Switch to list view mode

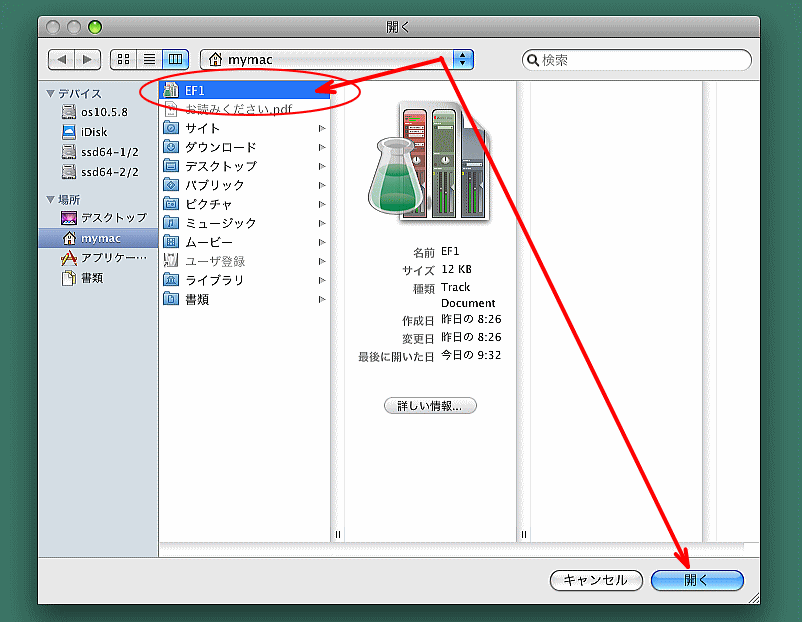point(150,60)
